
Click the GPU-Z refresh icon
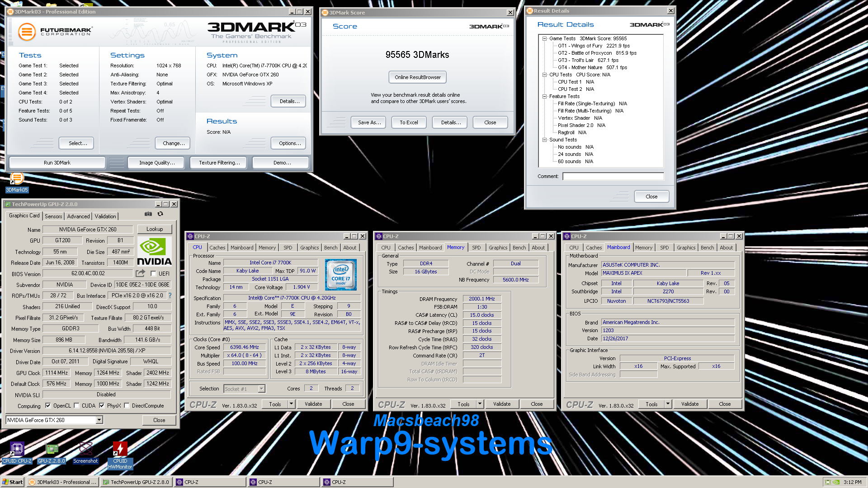click(160, 214)
